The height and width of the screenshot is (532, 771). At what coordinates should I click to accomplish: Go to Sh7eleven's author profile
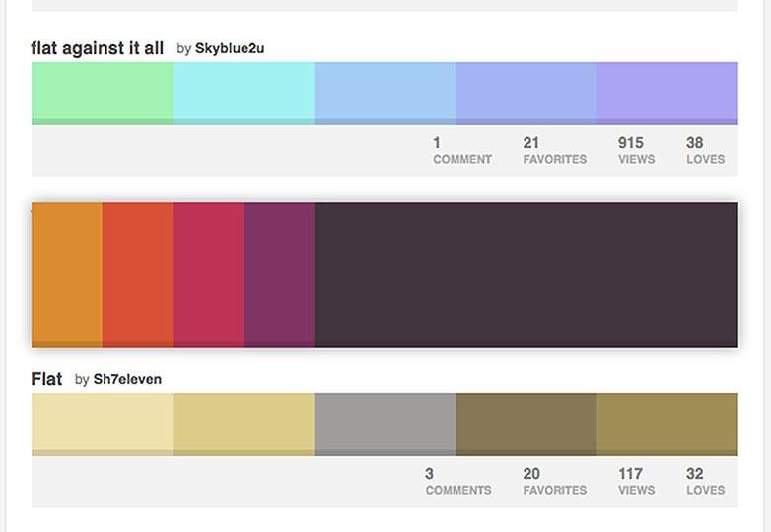(127, 379)
